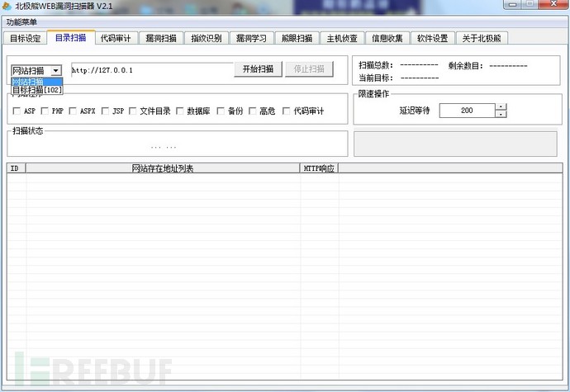Click the polar bear app icon in title bar
This screenshot has width=570, height=392.
(7, 6)
